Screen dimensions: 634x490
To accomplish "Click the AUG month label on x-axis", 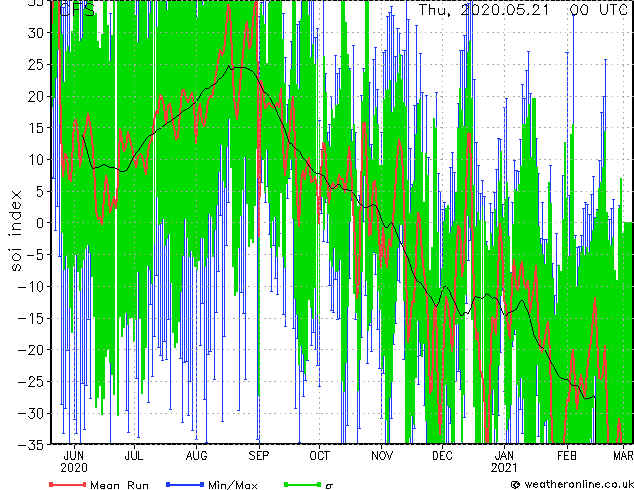I will click(x=197, y=456).
